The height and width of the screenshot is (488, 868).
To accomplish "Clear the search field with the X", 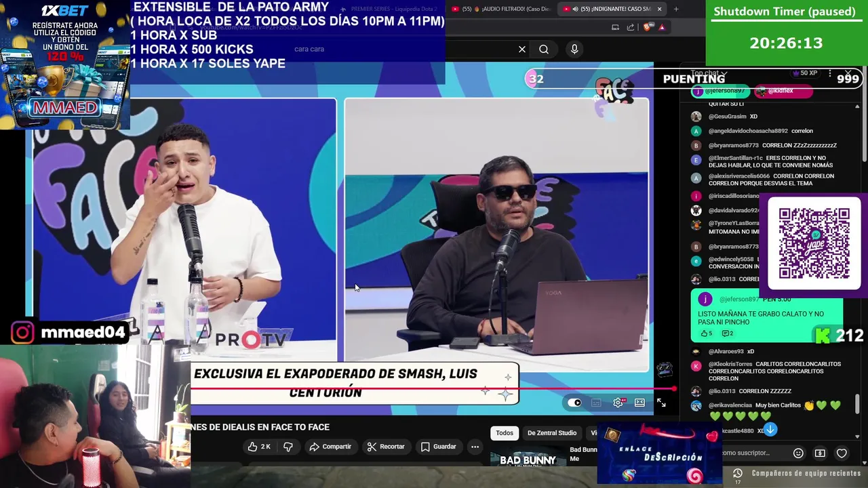I will [x=522, y=49].
